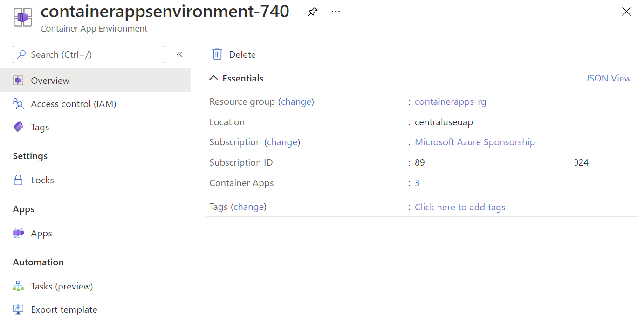Click the Export template monitor icon

[x=18, y=309]
